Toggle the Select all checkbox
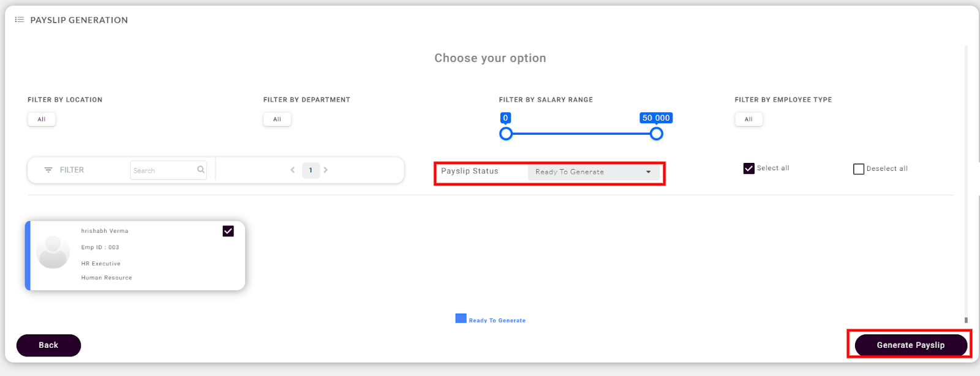The height and width of the screenshot is (376, 980). 748,168
